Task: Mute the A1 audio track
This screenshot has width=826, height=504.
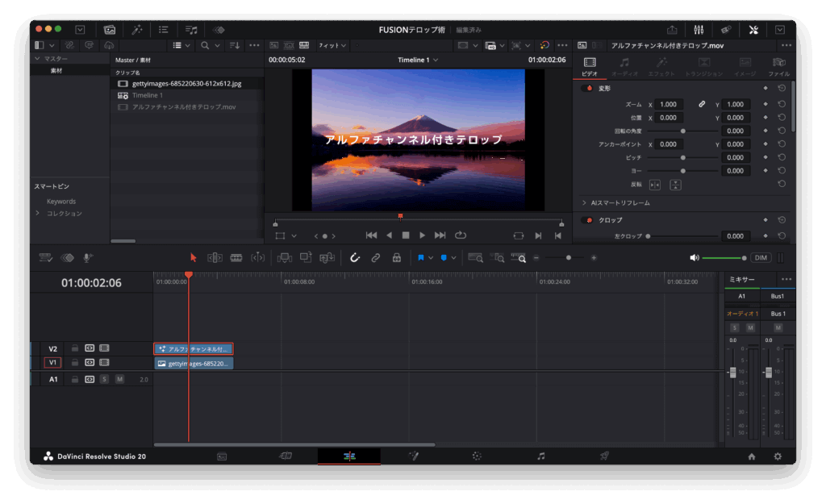Action: coord(119,379)
